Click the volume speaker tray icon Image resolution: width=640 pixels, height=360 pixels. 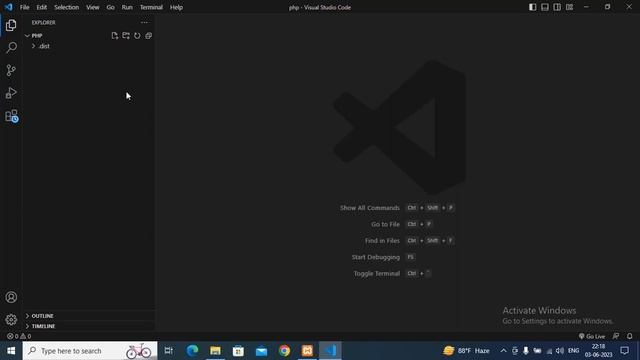pyautogui.click(x=560, y=351)
